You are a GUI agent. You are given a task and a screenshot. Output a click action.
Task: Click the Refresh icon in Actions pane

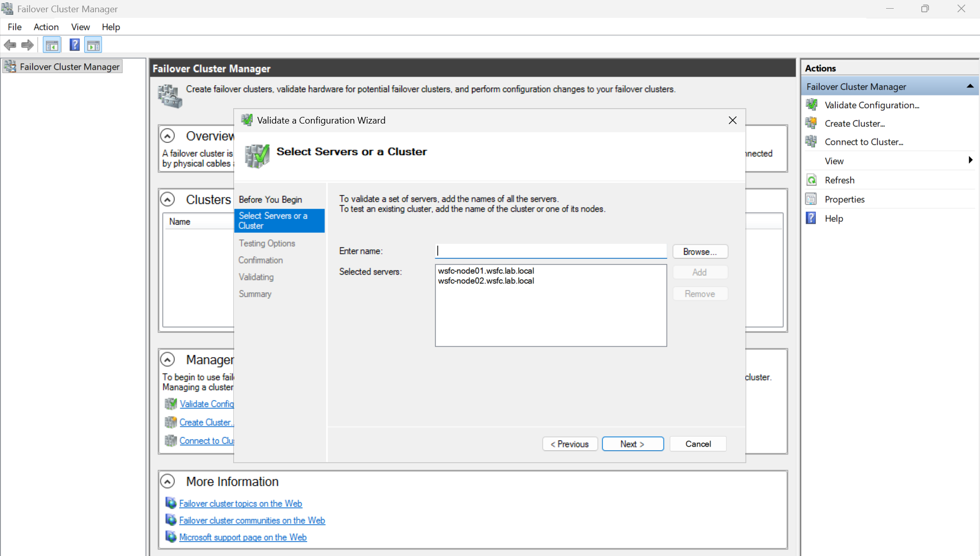812,180
